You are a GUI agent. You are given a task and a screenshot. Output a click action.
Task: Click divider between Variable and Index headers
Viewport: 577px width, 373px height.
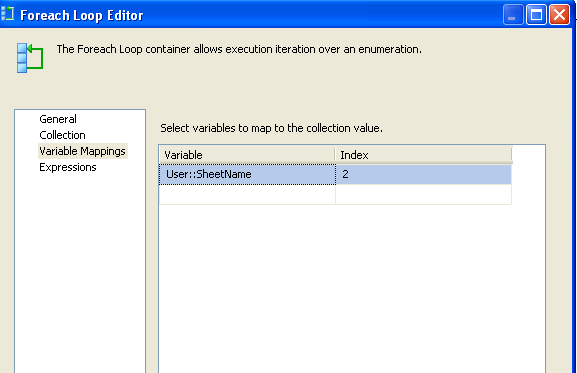pyautogui.click(x=335, y=155)
